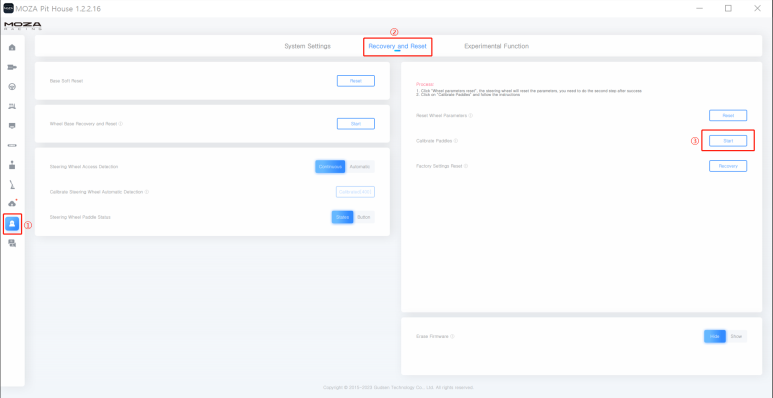The height and width of the screenshot is (398, 773).
Task: Click Reset for Base Soft Reset
Action: click(356, 81)
